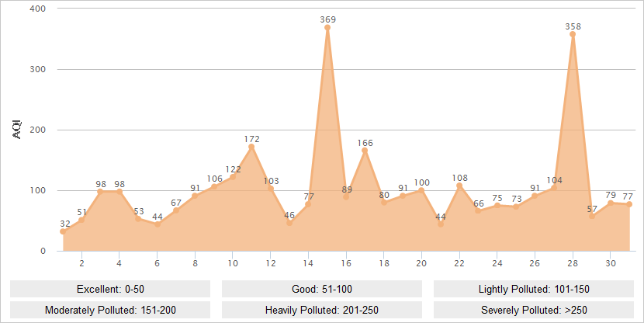Click x-axis day label 18
This screenshot has height=323, width=644.
384,263
